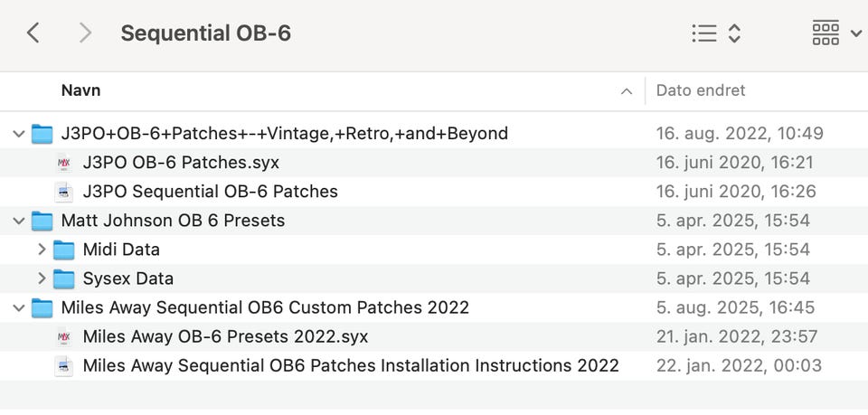The height and width of the screenshot is (415, 868).
Task: Expand the Midi Data folder
Action: 42,250
